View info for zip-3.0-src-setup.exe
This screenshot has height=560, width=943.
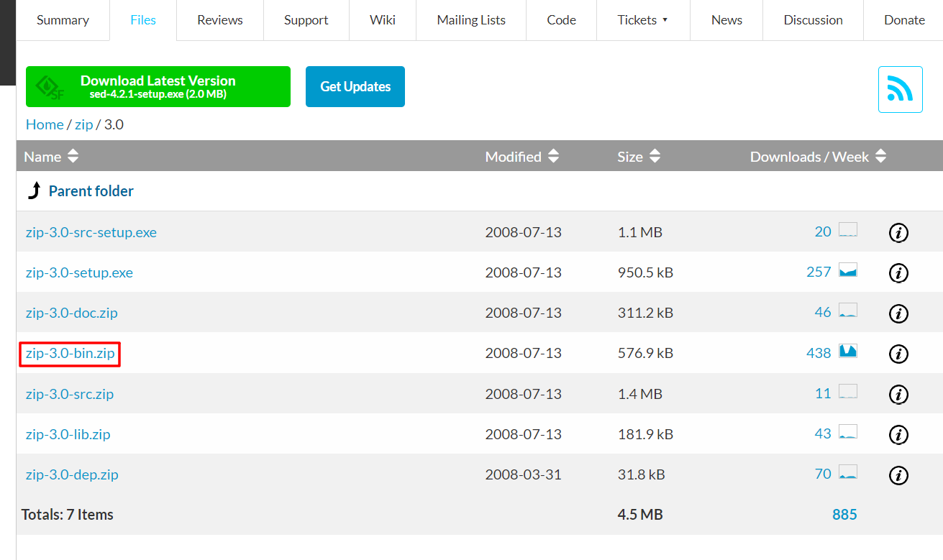coord(898,232)
